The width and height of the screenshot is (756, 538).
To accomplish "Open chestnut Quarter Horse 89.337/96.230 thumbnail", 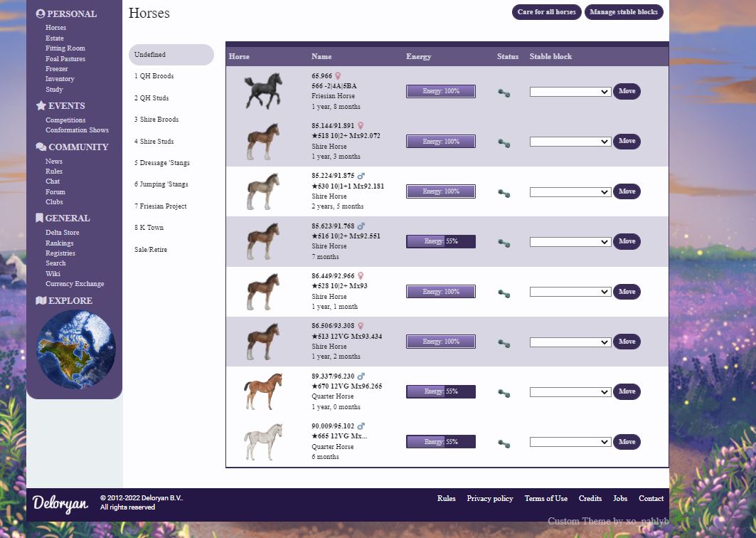I will [x=262, y=391].
